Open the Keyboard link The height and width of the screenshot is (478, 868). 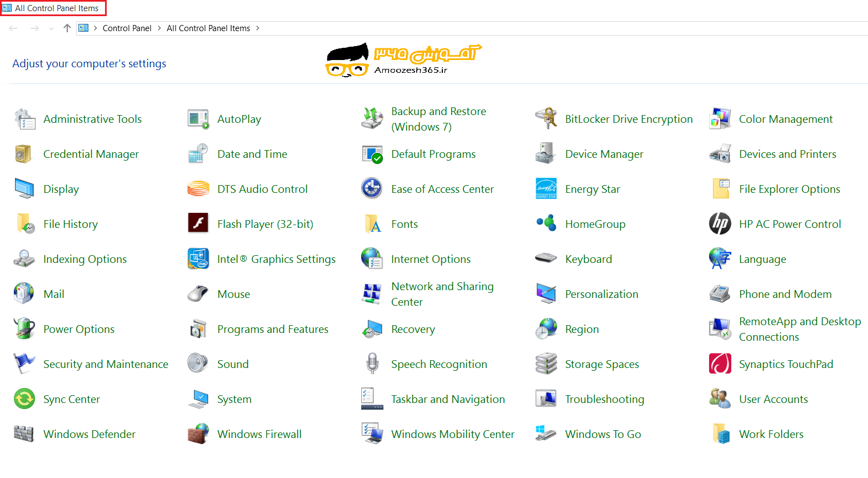588,259
